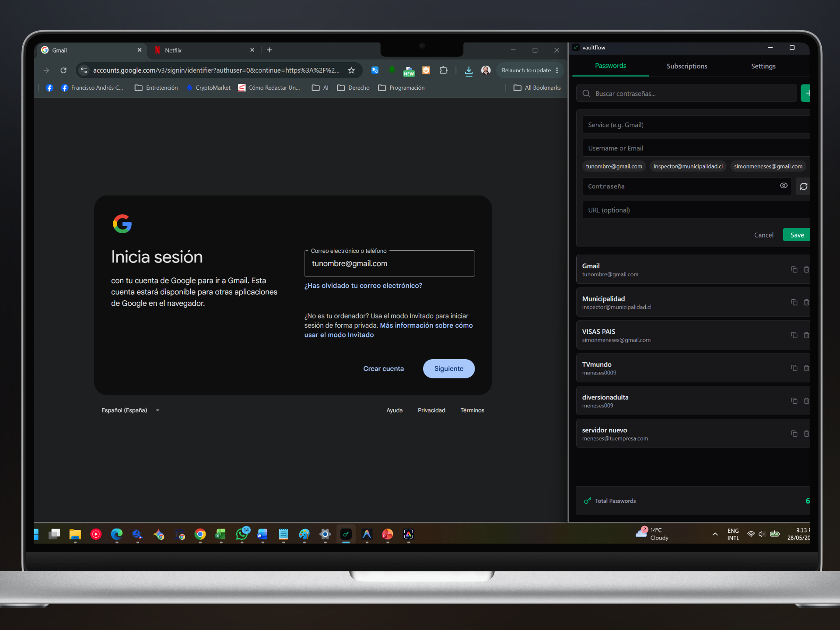Click the Username or Email field
This screenshot has height=630, width=840.
coord(696,148)
